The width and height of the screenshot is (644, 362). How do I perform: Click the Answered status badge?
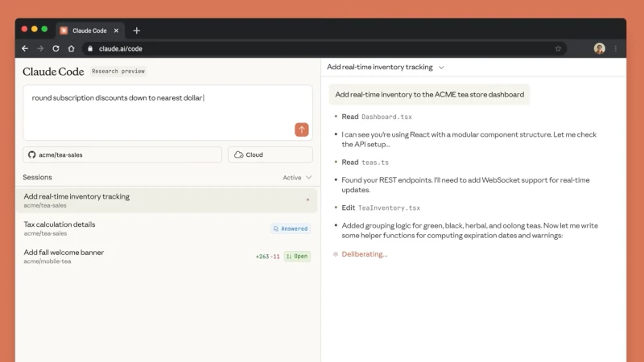point(291,228)
